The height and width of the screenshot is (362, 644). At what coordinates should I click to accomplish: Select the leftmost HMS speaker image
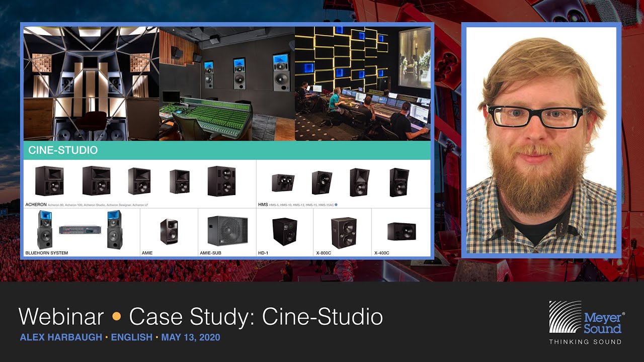283,183
